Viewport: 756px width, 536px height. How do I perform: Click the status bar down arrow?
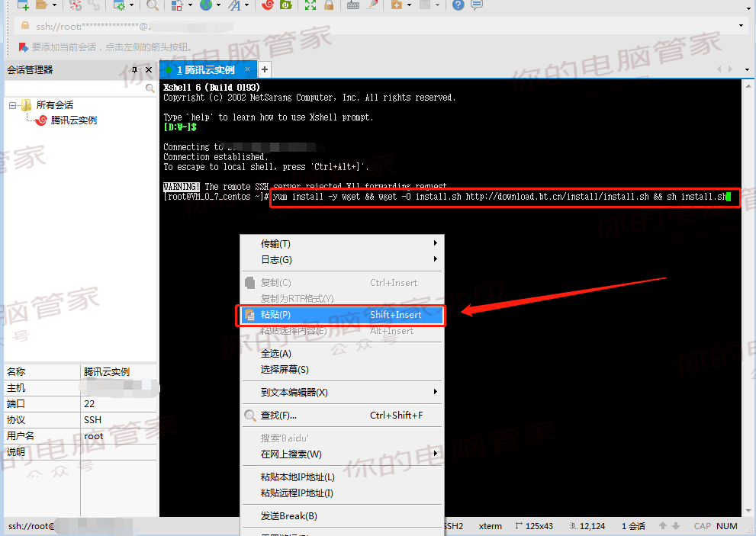coord(676,526)
